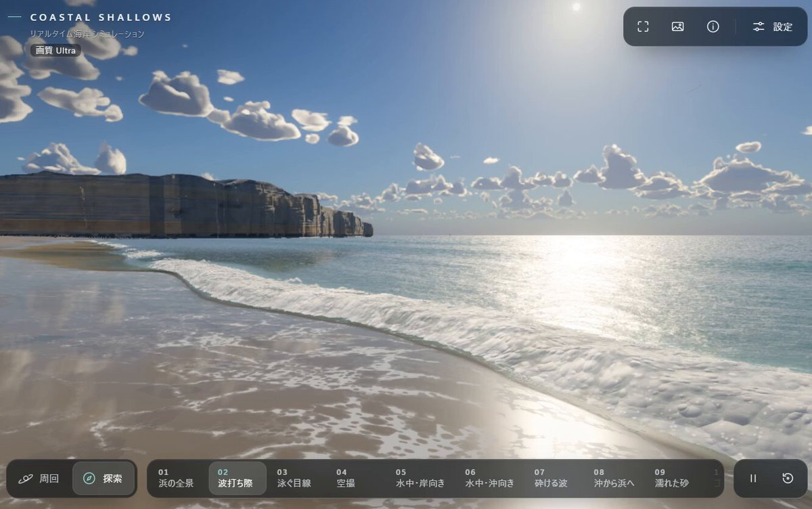Image resolution: width=812 pixels, height=509 pixels.
Task: Select preset 05 水中・岸向き
Action: (x=420, y=479)
